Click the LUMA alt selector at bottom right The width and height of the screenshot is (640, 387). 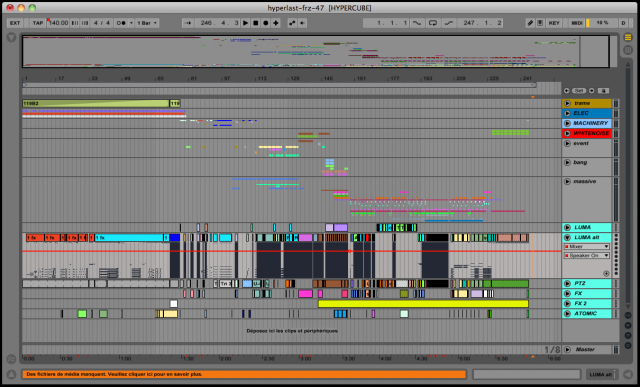click(x=601, y=374)
